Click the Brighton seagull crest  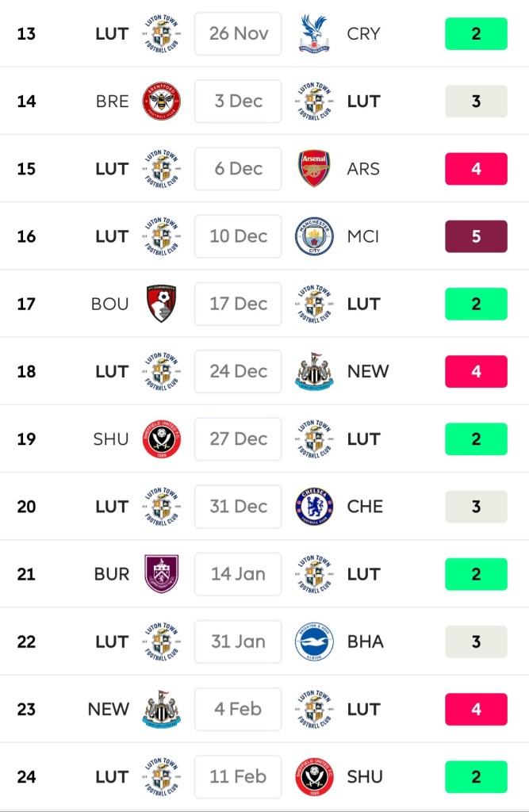pos(314,642)
